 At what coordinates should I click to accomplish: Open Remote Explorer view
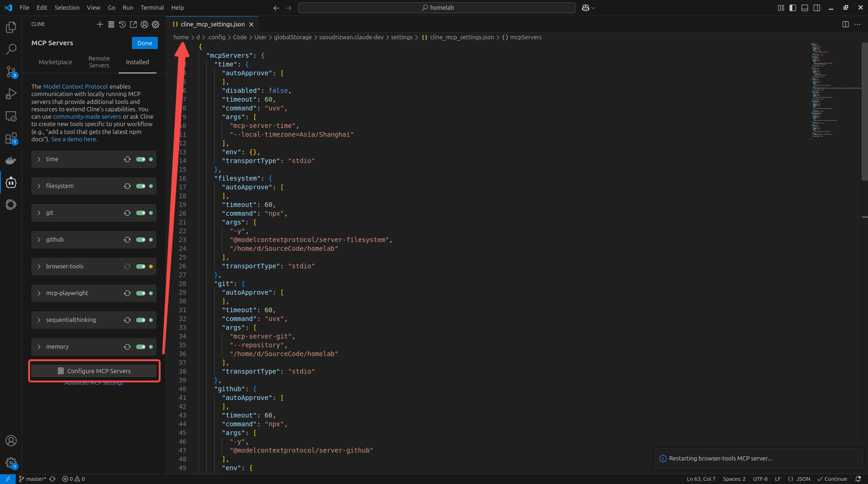[11, 116]
